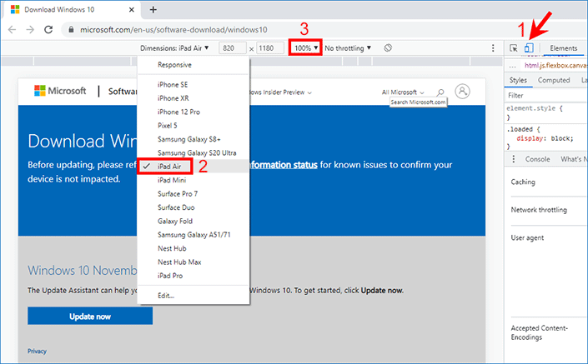This screenshot has height=364, width=588.
Task: Select iPhone 12 Pro device
Action: point(193,112)
